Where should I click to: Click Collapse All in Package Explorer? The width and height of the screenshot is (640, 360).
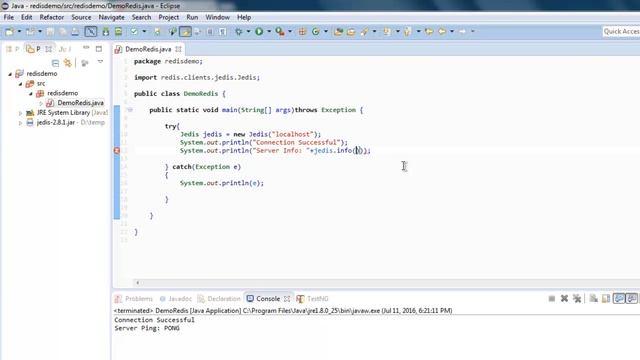(x=56, y=63)
